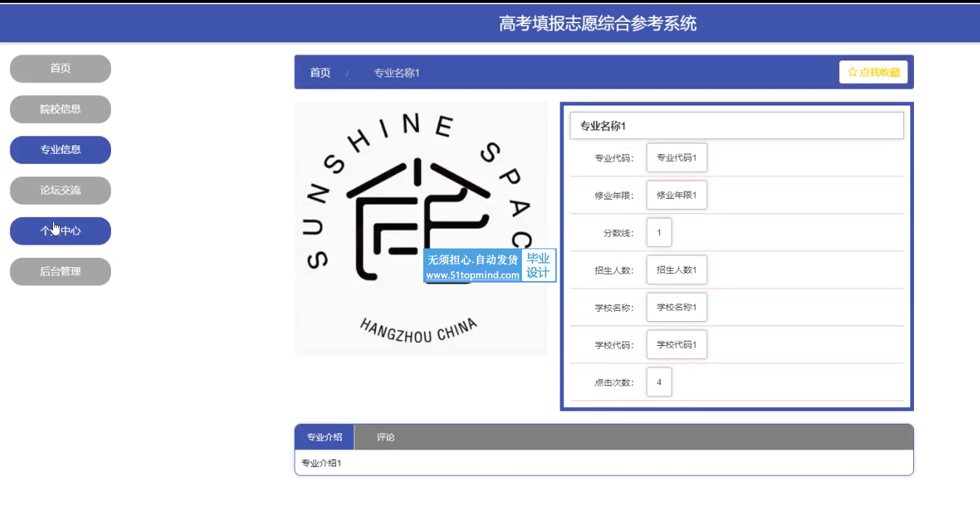Switch to the 评论 tab
Screen dimensions: 980x531
[x=385, y=437]
